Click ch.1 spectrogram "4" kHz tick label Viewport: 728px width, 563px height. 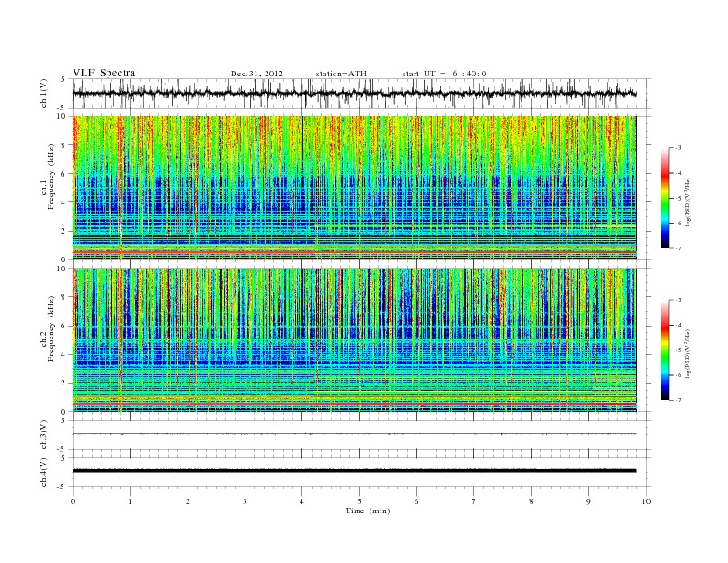click(64, 202)
